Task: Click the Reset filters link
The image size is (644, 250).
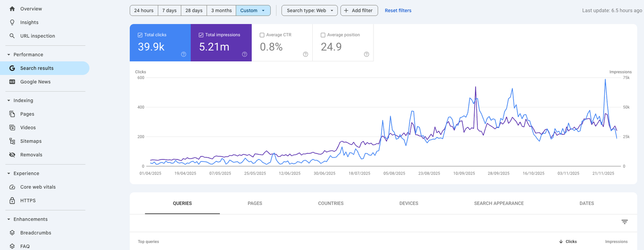Action: (398, 10)
